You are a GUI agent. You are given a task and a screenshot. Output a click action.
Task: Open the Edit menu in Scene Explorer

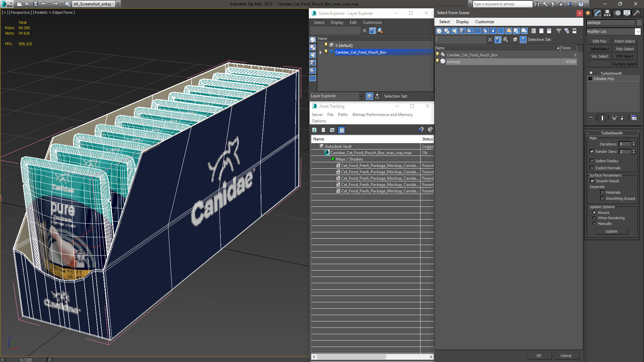353,22
